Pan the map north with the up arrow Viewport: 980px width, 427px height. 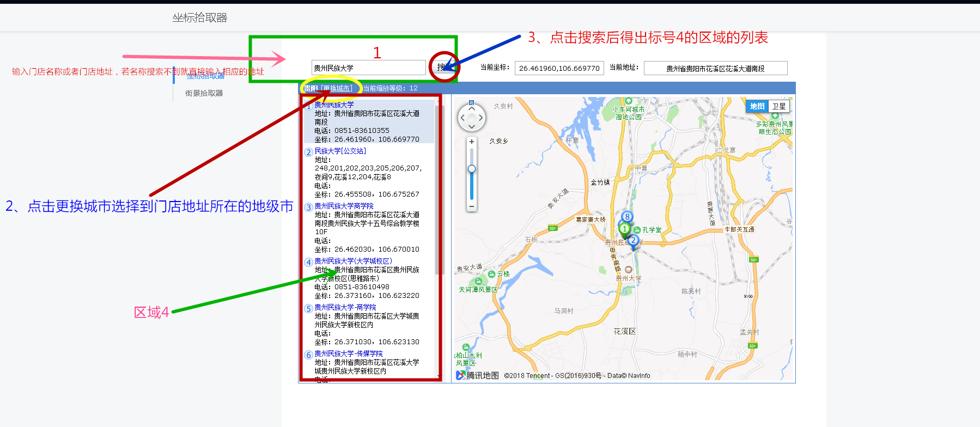(472, 108)
